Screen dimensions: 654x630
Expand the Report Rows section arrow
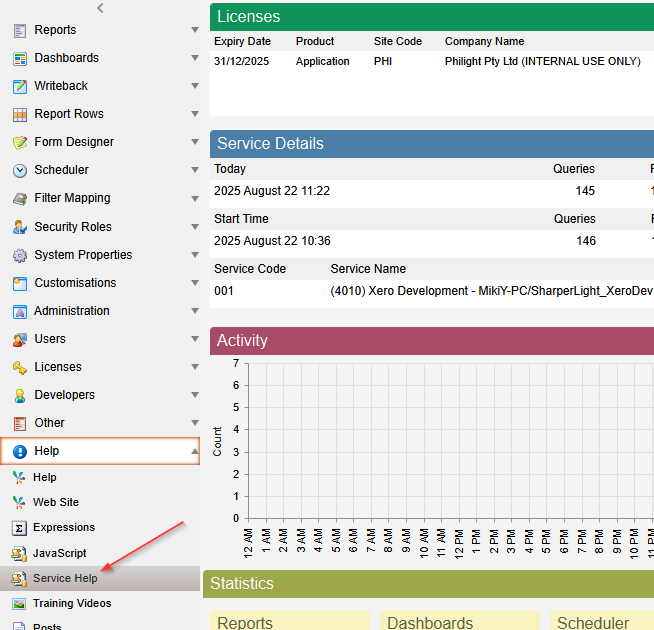pos(195,114)
